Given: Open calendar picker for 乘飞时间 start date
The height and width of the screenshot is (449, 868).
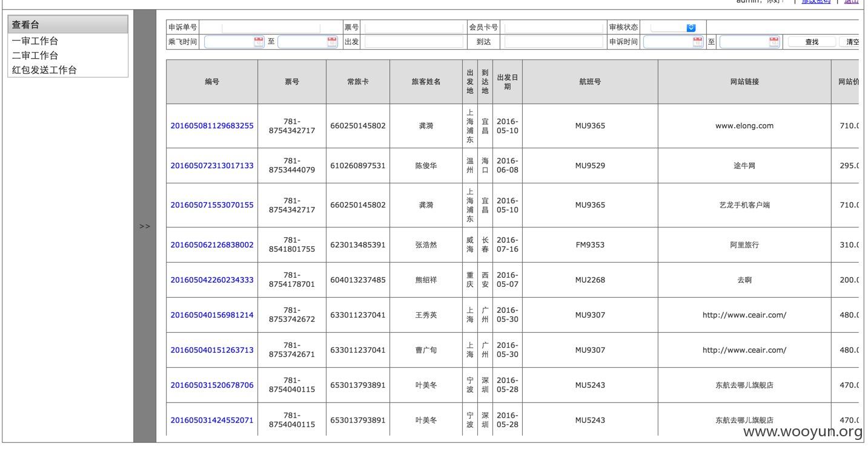Looking at the screenshot, I should tap(259, 42).
